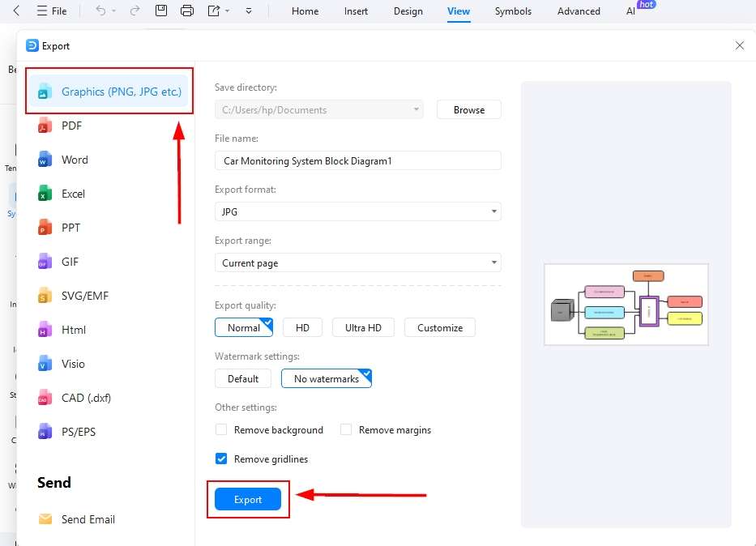
Task: Check the Remove margins option
Action: (346, 429)
